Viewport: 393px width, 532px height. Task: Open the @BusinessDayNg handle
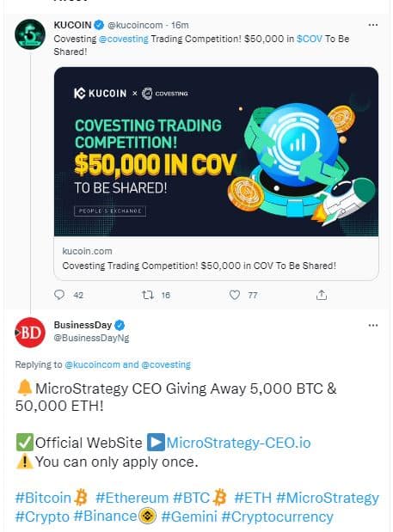(91, 339)
